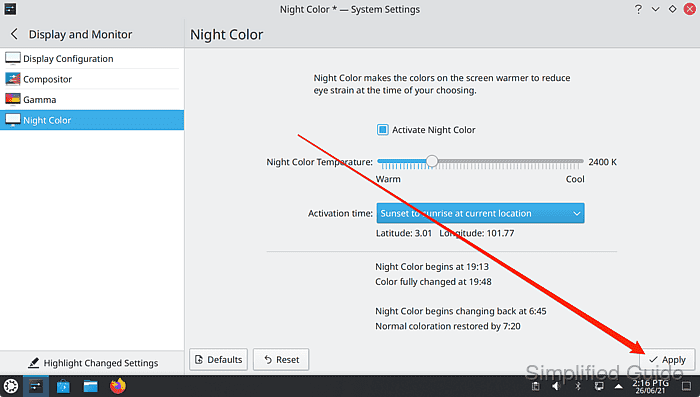Open Discover software store from taskbar
Viewport: 700px width, 397px height.
[63, 386]
